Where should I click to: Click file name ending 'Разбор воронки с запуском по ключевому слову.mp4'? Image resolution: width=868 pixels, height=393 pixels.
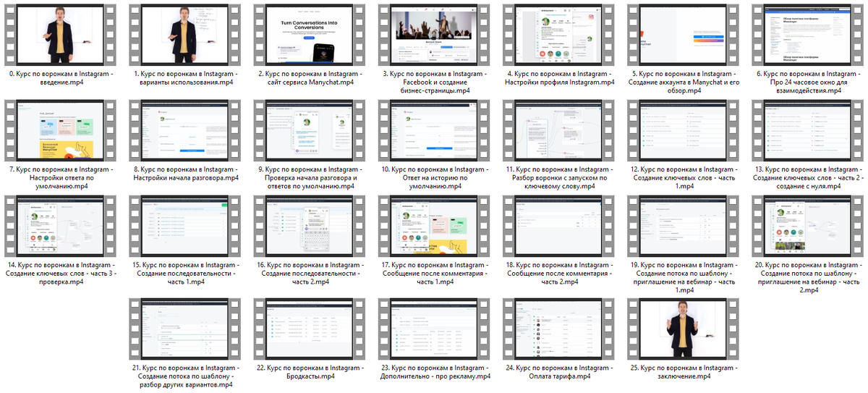[558, 178]
